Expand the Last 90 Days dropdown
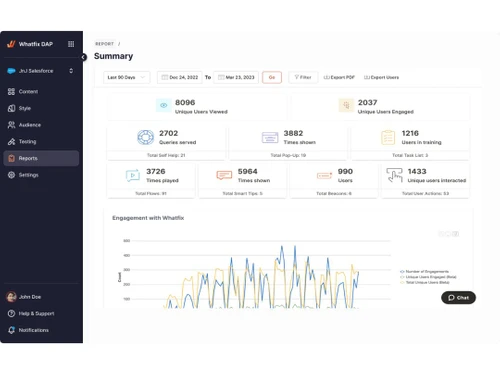Image resolution: width=500 pixels, height=375 pixels. click(126, 77)
